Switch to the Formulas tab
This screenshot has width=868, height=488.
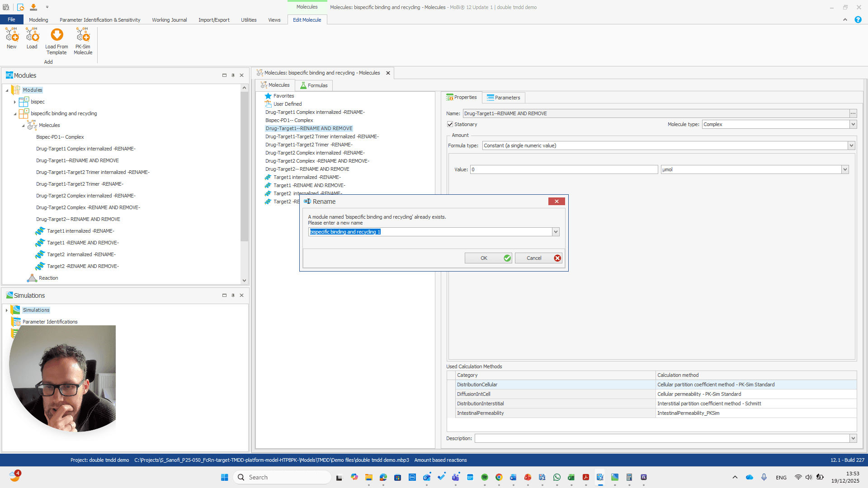[314, 85]
